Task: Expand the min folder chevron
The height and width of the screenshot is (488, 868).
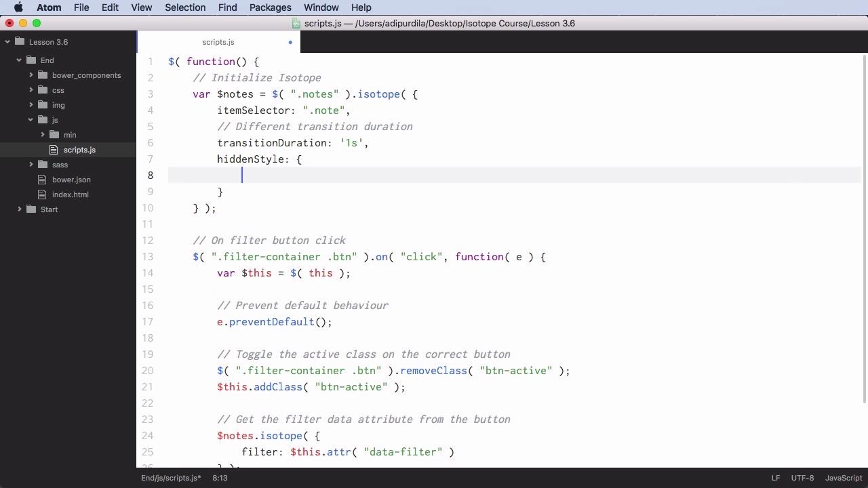Action: (x=43, y=135)
